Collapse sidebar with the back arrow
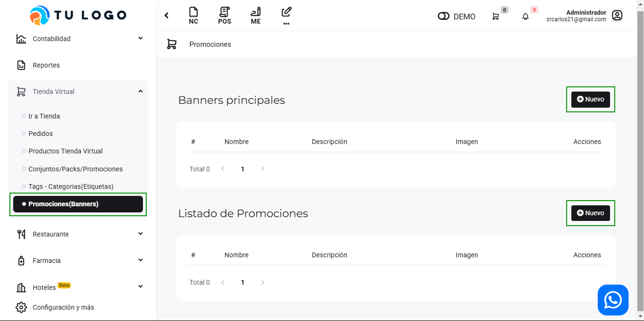This screenshot has width=644, height=321. [167, 16]
